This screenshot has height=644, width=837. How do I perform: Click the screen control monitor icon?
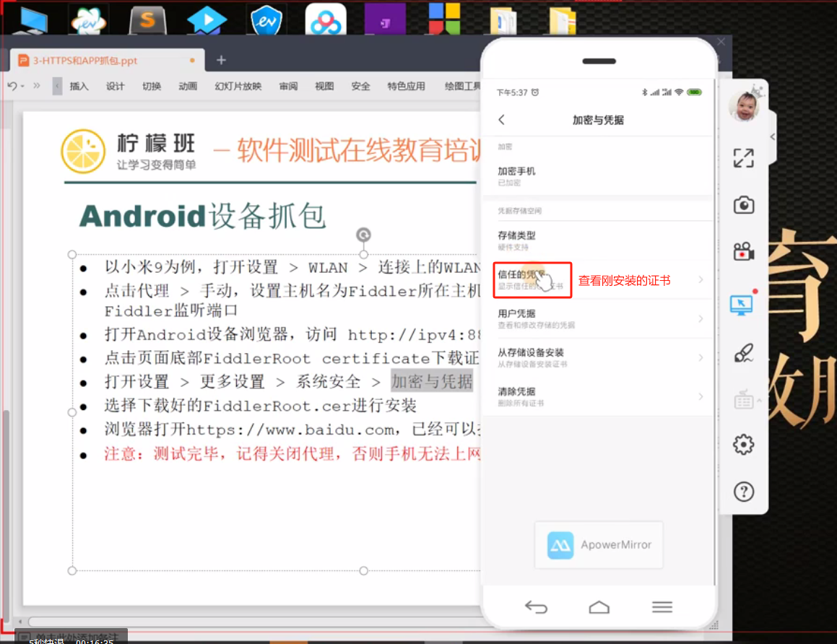(x=742, y=305)
